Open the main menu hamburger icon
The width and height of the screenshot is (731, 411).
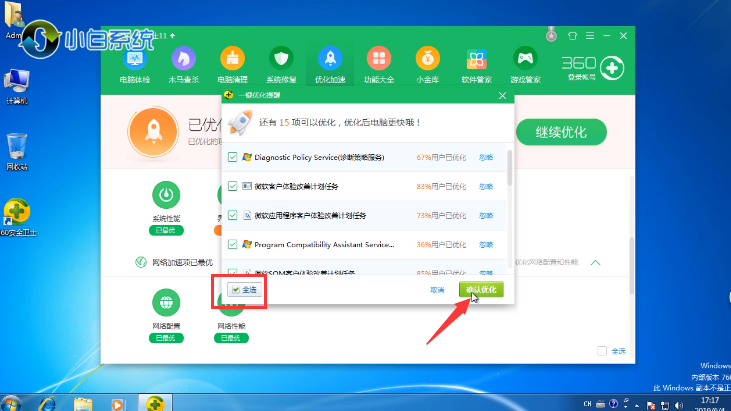tap(590, 36)
